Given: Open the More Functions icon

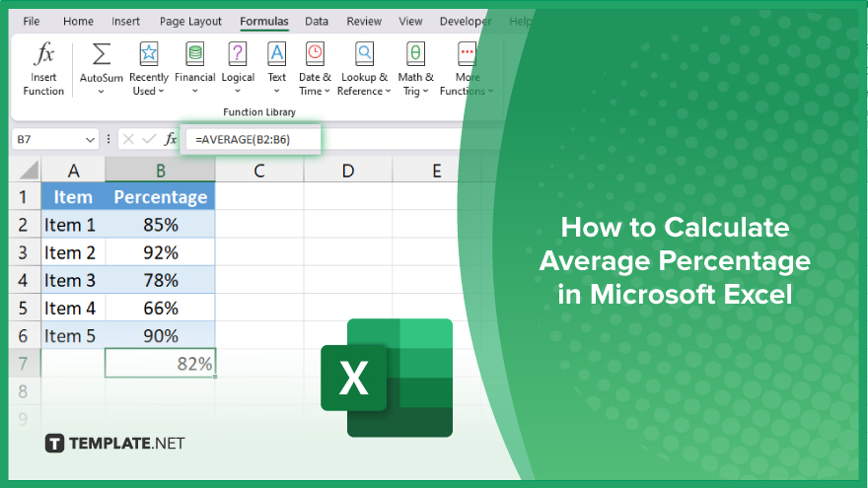Looking at the screenshot, I should tap(468, 54).
